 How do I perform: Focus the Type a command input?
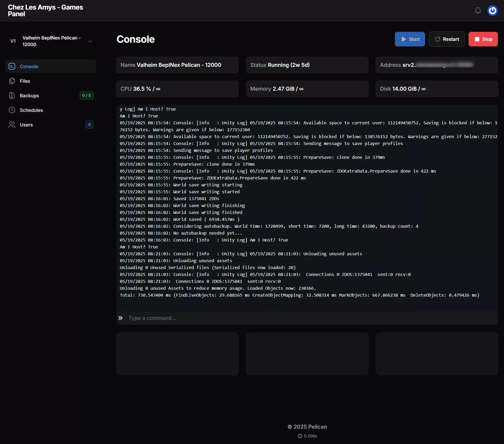pyautogui.click(x=311, y=318)
